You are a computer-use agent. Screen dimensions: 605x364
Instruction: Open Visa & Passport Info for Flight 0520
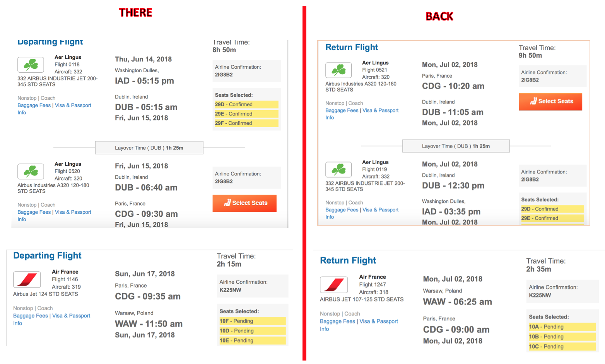pos(73,212)
